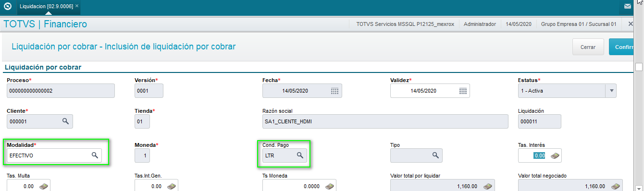Click the Cliente field 000001
The height and width of the screenshot is (191, 644).
40,121
